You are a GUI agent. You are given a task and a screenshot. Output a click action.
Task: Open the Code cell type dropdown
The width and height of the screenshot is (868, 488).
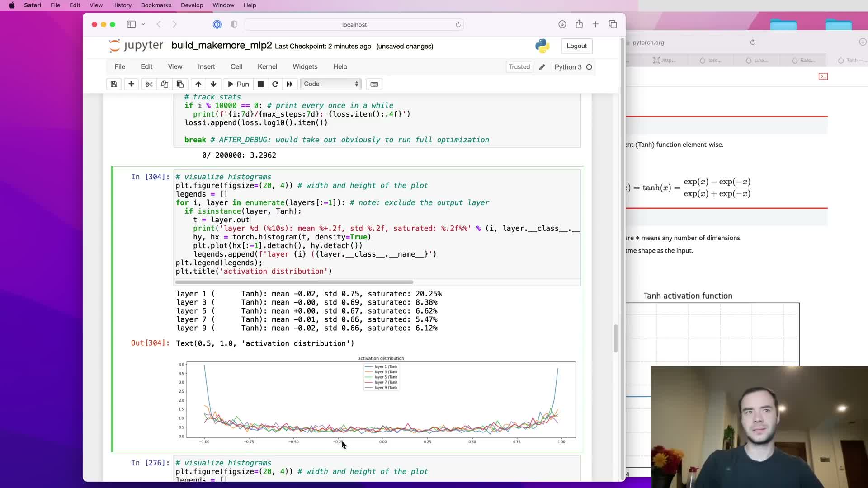point(331,84)
